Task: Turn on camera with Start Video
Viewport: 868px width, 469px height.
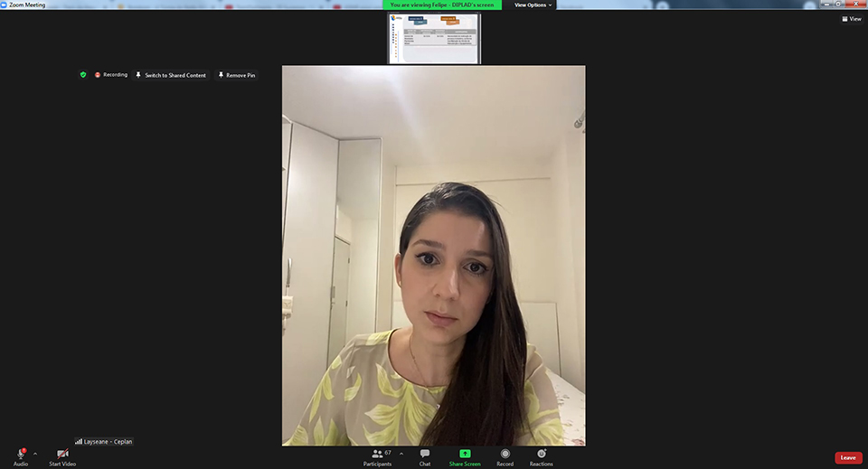Action: tap(62, 454)
